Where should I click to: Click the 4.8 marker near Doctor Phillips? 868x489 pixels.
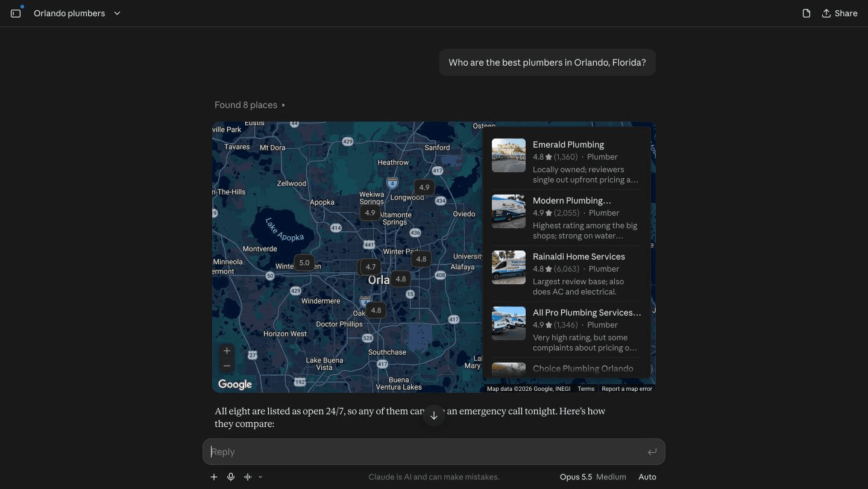376,310
